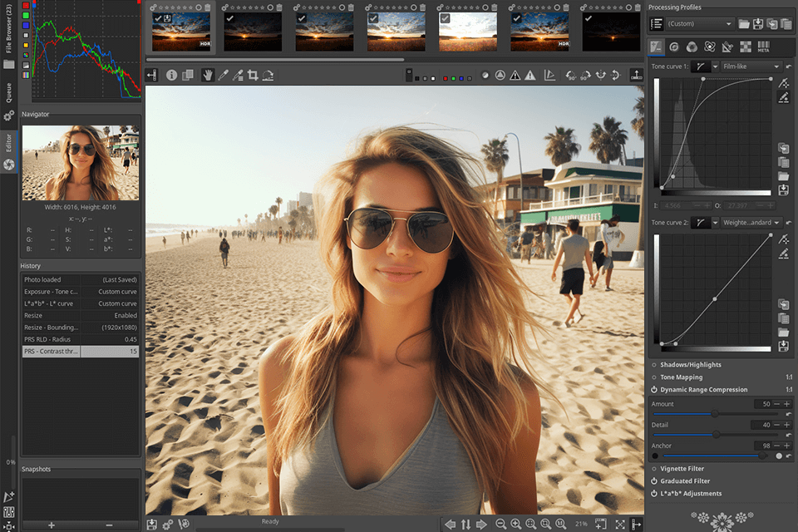Expand the Shadows/Highlights section

click(x=690, y=365)
